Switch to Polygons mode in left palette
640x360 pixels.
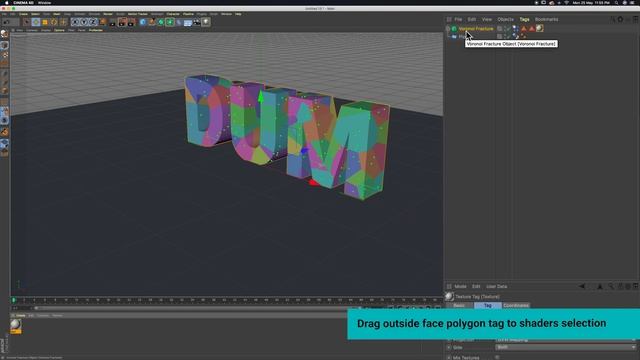[x=4, y=91]
